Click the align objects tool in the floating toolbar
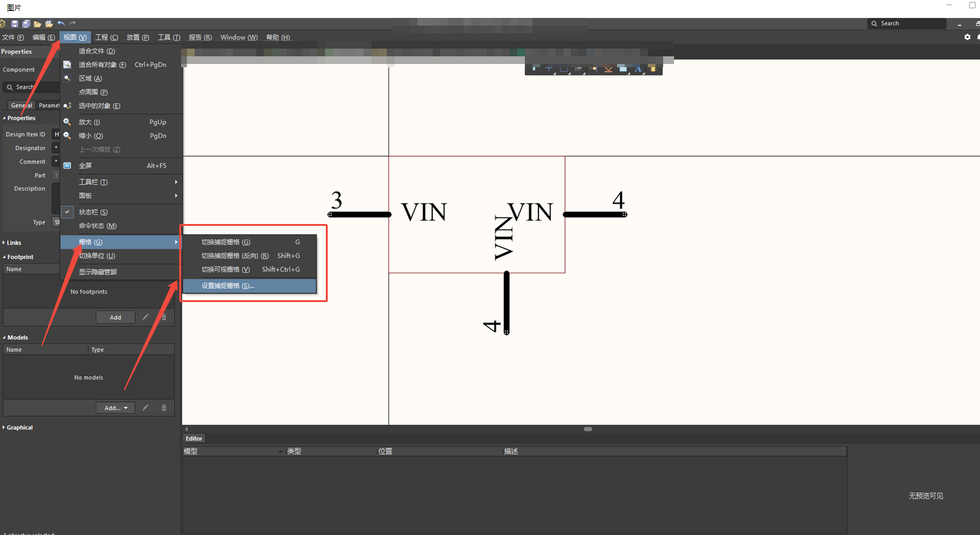This screenshot has height=535, width=980. point(579,68)
